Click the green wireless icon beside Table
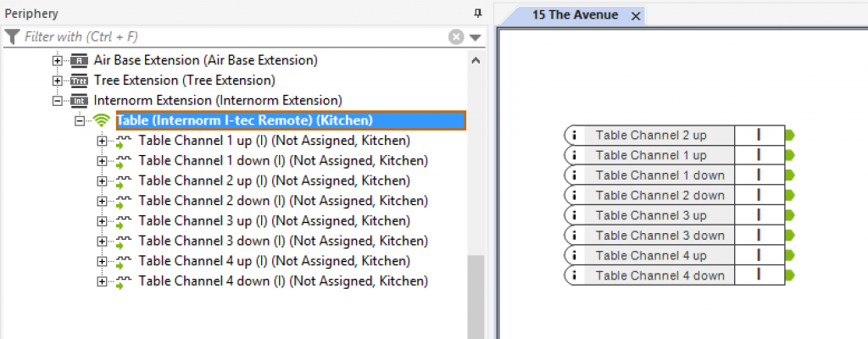 point(102,120)
